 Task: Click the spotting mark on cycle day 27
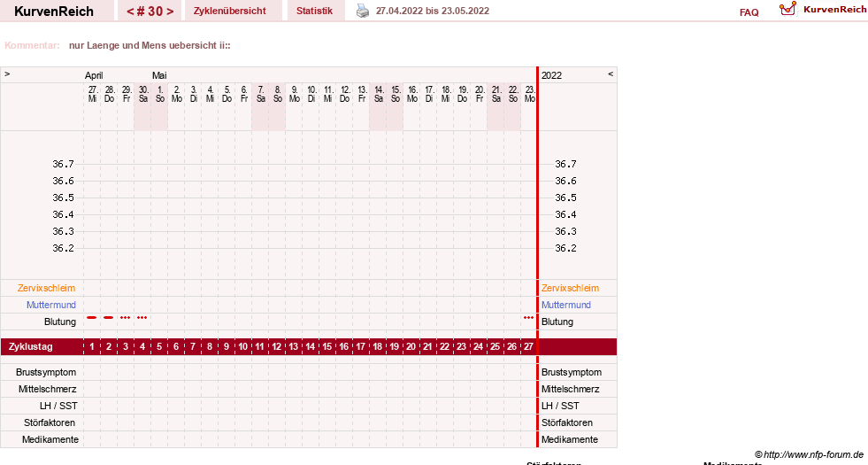click(x=528, y=318)
